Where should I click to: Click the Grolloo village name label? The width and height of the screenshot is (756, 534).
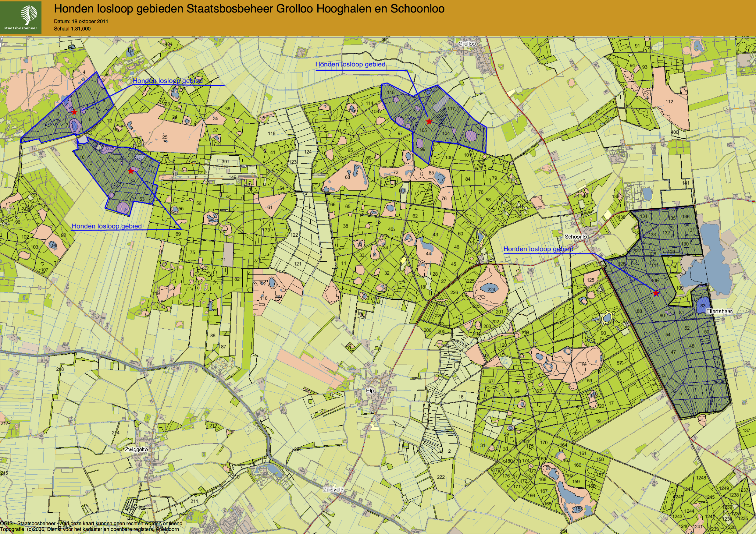(467, 44)
